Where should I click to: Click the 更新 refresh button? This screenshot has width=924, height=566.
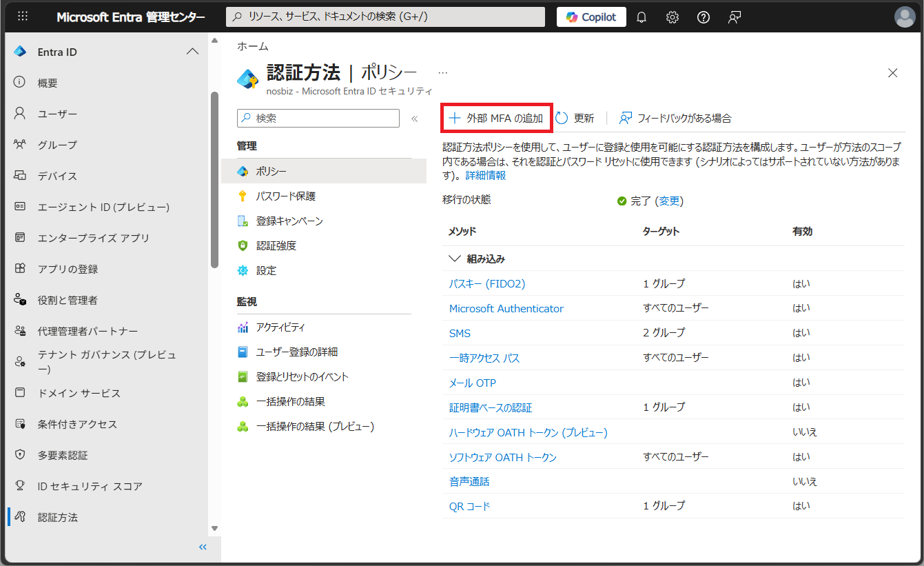tap(575, 118)
